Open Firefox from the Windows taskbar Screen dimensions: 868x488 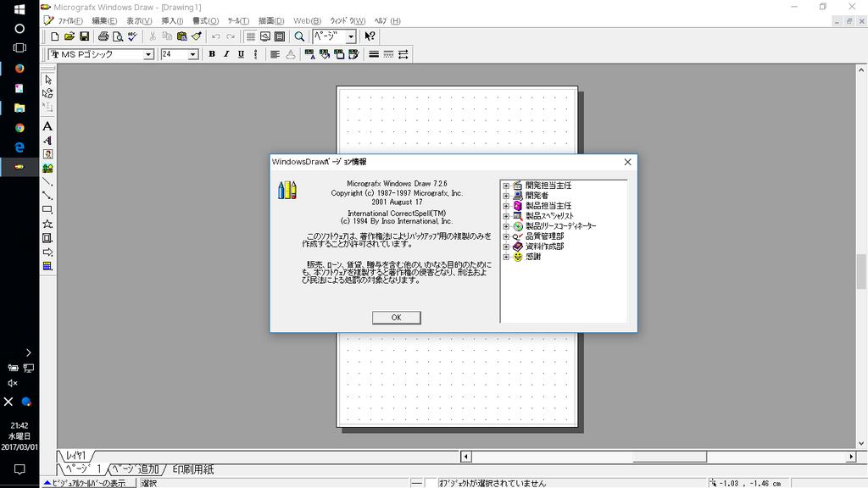point(19,69)
